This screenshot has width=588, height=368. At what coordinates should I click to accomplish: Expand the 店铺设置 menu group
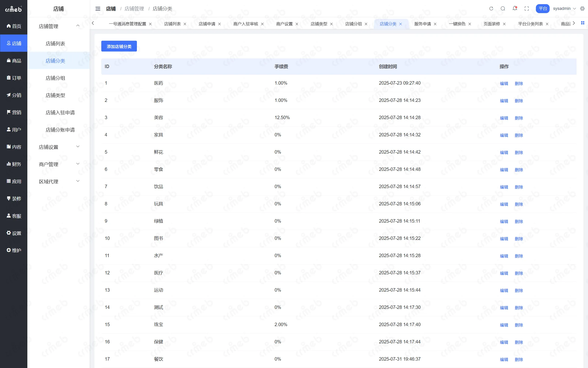[59, 147]
